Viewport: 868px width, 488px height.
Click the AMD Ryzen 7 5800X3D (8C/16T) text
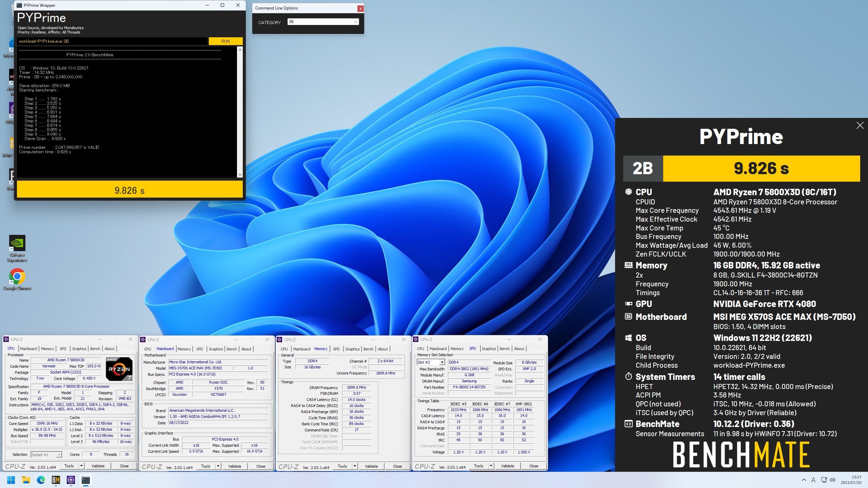coord(775,192)
